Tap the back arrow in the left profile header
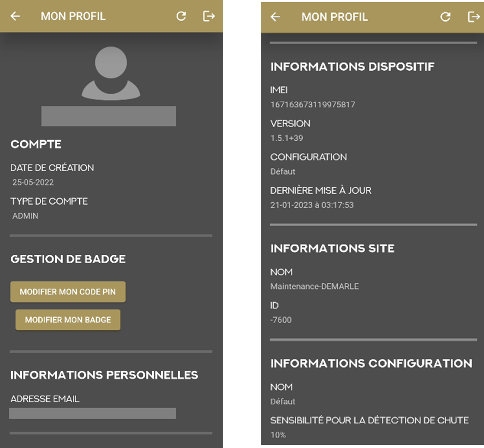 (15, 16)
